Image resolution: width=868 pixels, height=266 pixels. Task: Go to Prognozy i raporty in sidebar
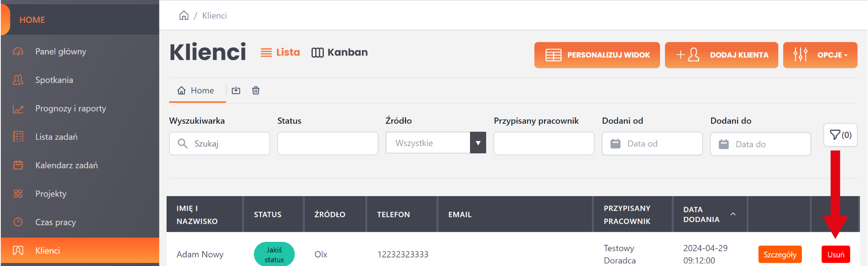click(x=70, y=108)
